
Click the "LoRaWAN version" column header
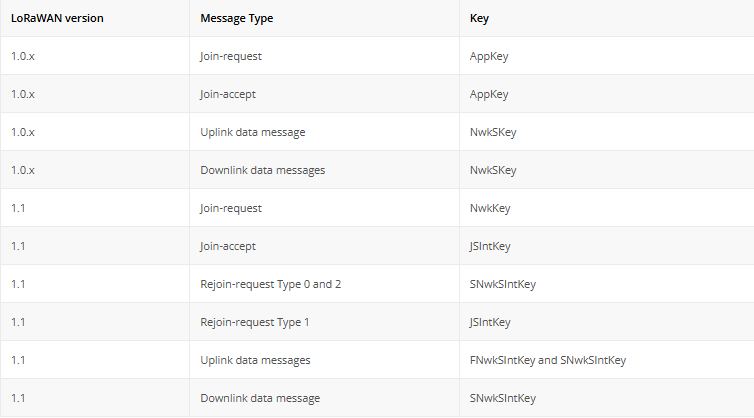pos(56,19)
